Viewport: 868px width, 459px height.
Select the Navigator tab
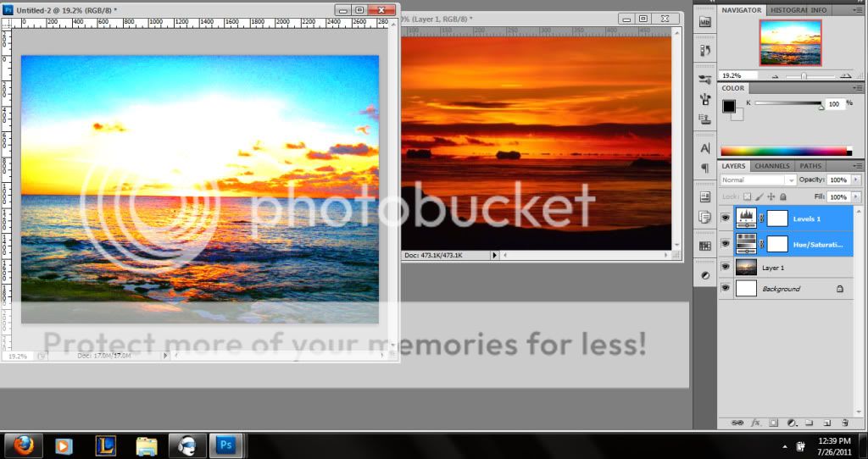pos(742,10)
